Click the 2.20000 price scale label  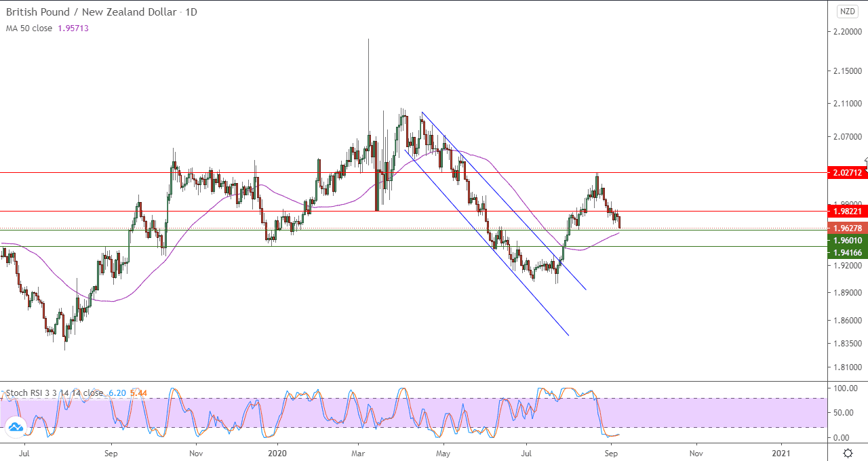848,31
